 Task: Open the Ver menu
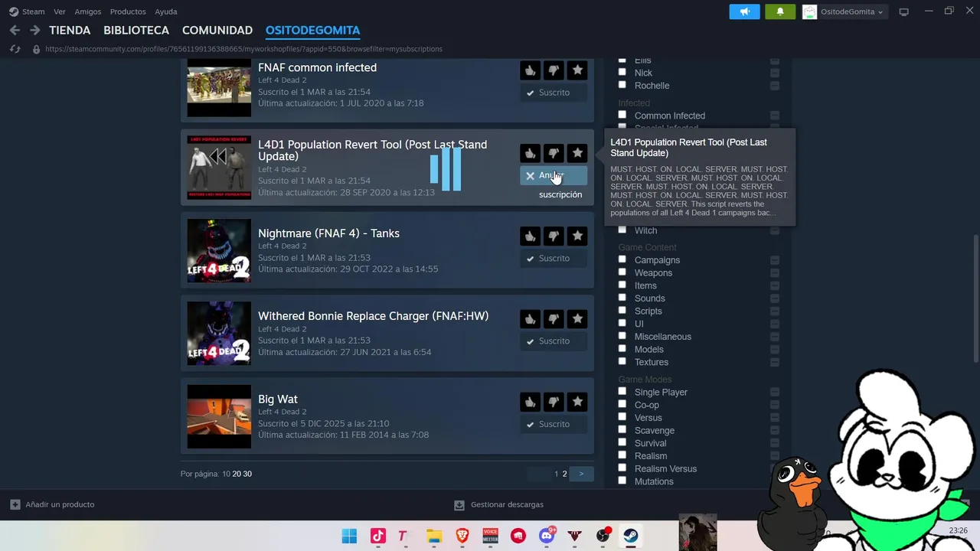[x=60, y=11]
